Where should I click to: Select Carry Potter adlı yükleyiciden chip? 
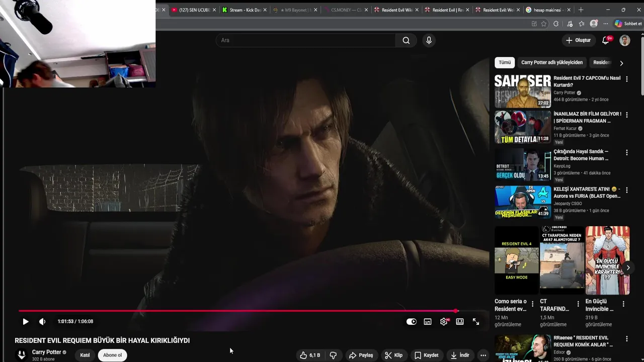(552, 62)
